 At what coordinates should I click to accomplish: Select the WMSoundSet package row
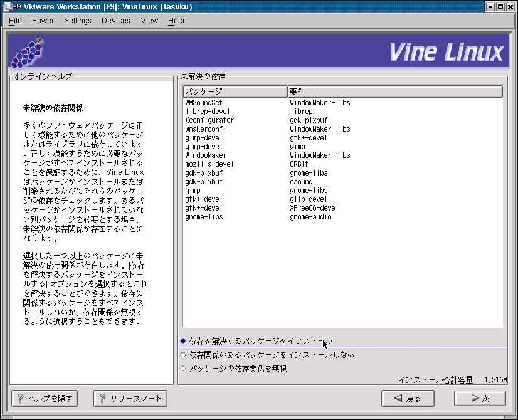(204, 102)
